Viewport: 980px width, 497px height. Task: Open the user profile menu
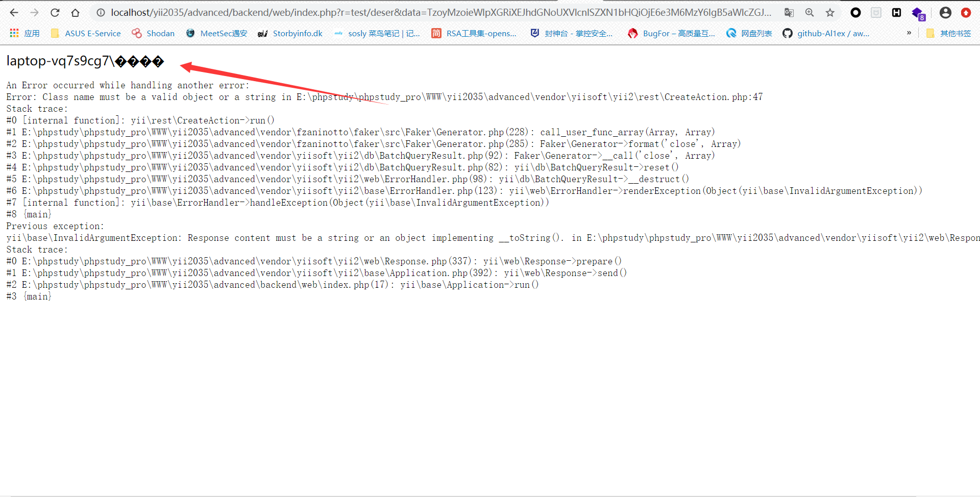click(x=945, y=13)
